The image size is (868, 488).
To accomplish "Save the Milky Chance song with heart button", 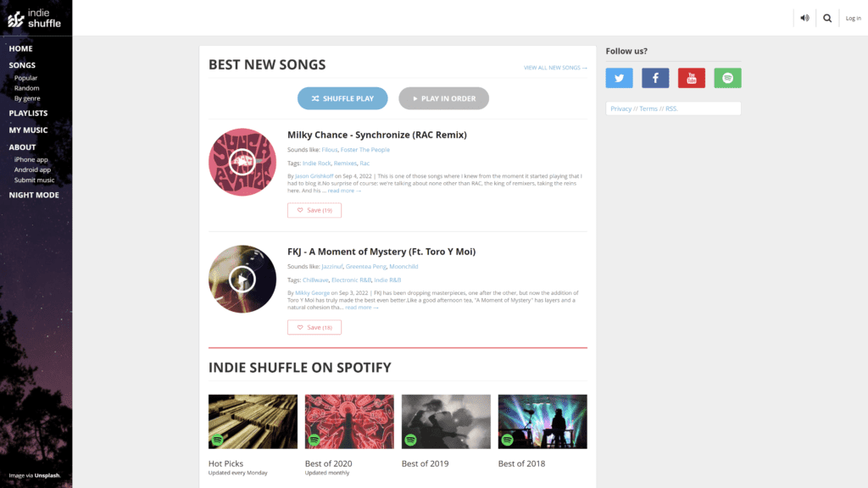I will coord(314,210).
